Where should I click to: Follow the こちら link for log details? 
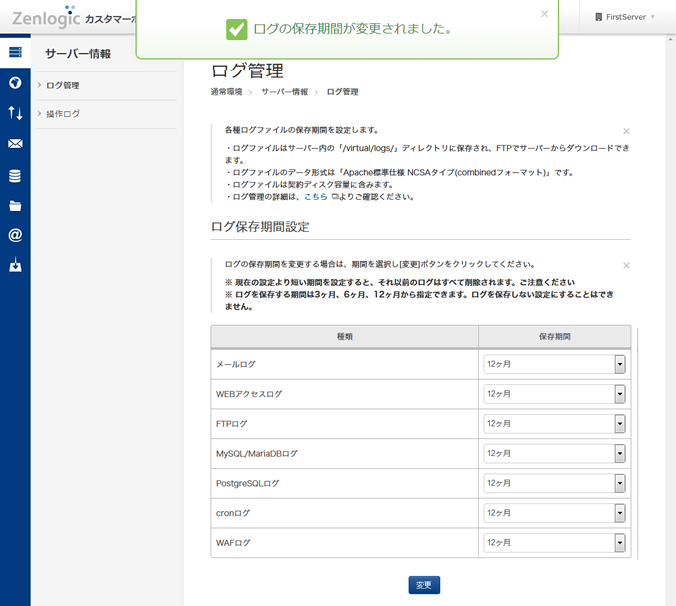(x=315, y=197)
